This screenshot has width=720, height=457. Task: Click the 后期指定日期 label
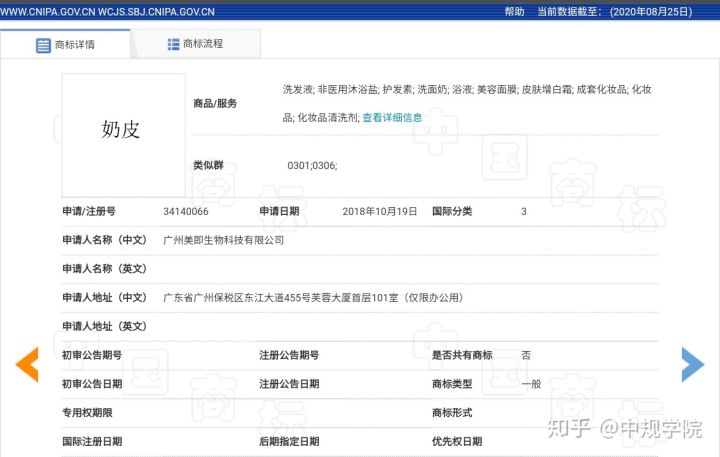289,441
